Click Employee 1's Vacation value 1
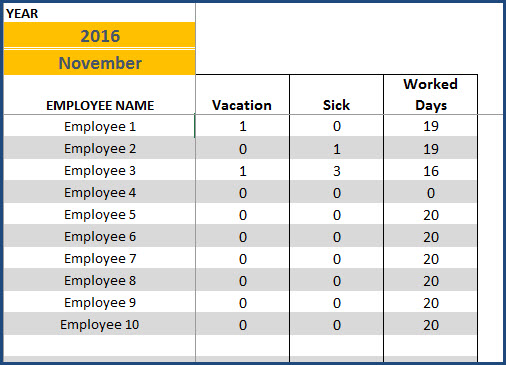 [x=242, y=126]
